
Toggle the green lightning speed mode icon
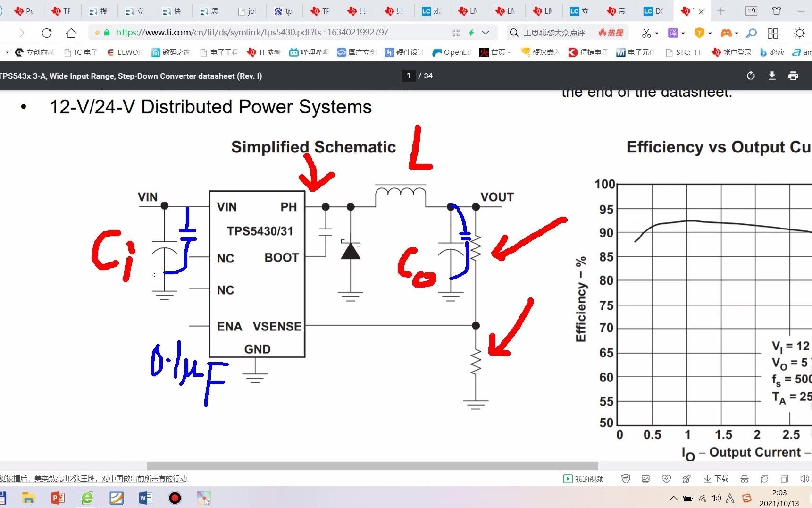(x=471, y=33)
